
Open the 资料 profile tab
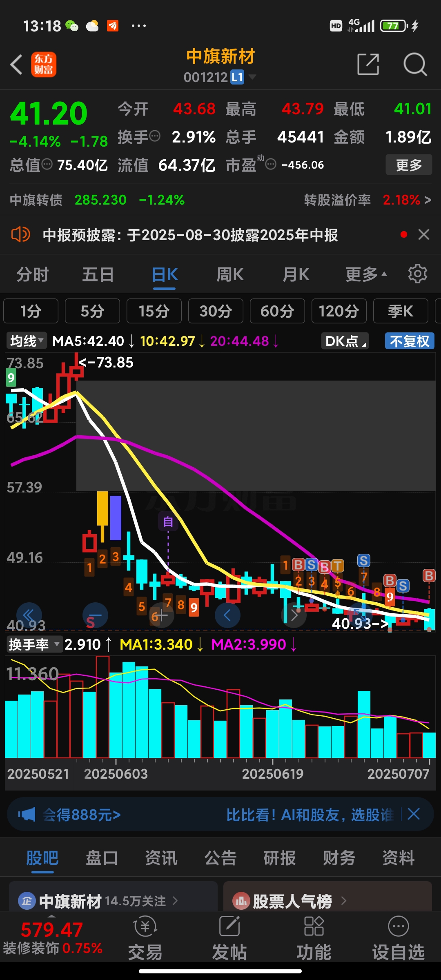point(399,858)
